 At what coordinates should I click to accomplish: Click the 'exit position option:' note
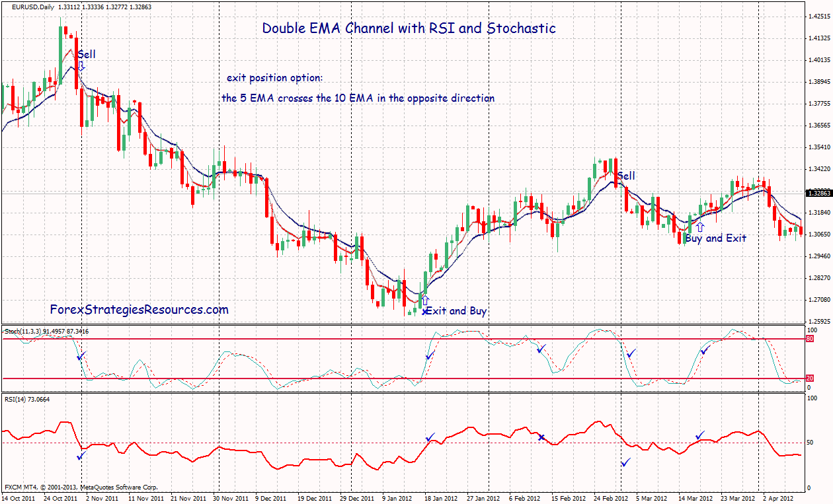coord(275,78)
